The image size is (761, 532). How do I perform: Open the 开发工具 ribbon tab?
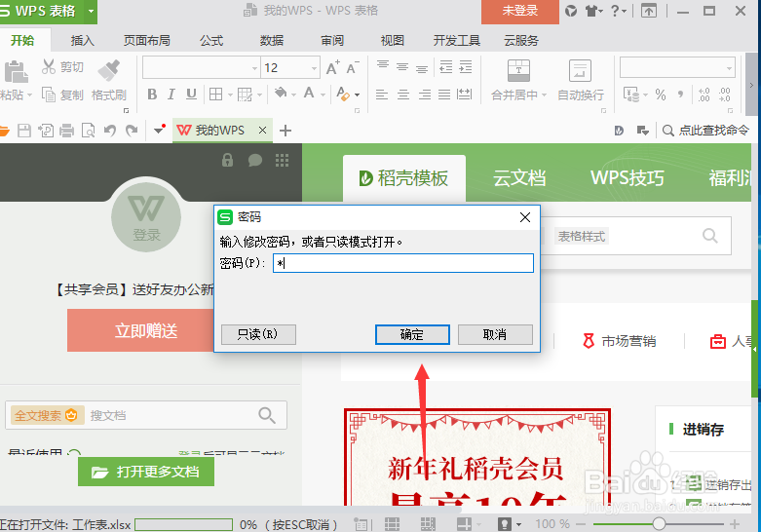[456, 40]
